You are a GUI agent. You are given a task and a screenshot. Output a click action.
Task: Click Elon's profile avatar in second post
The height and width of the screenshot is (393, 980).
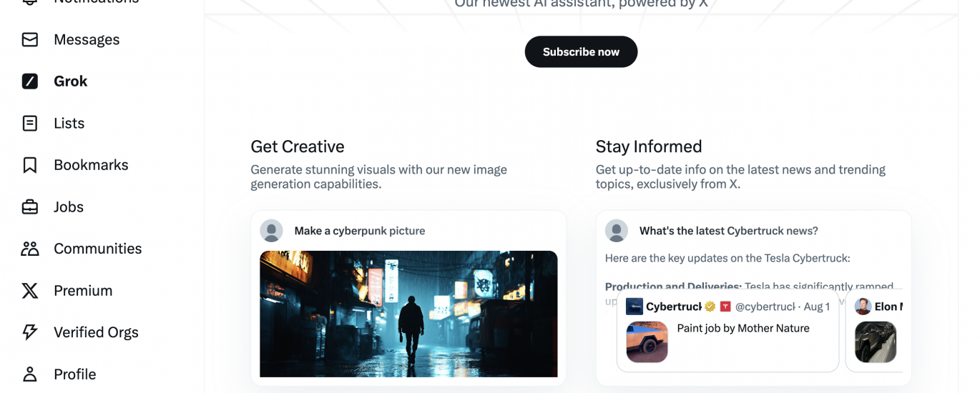[863, 307]
